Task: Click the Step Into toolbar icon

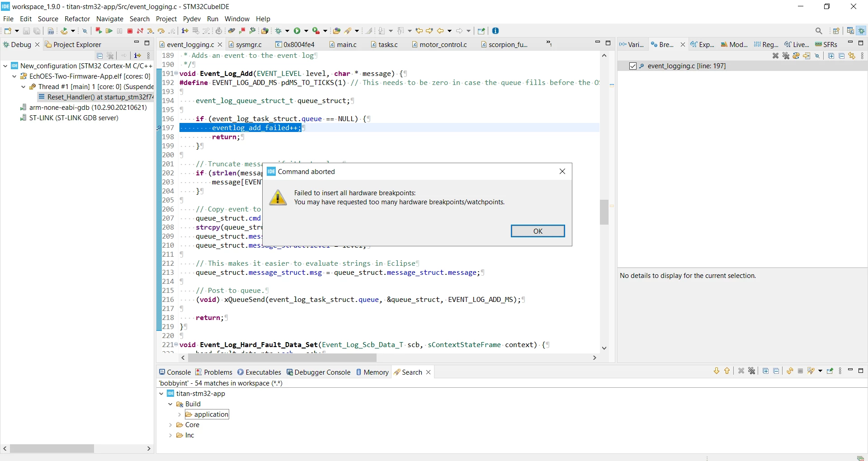Action: (151, 31)
